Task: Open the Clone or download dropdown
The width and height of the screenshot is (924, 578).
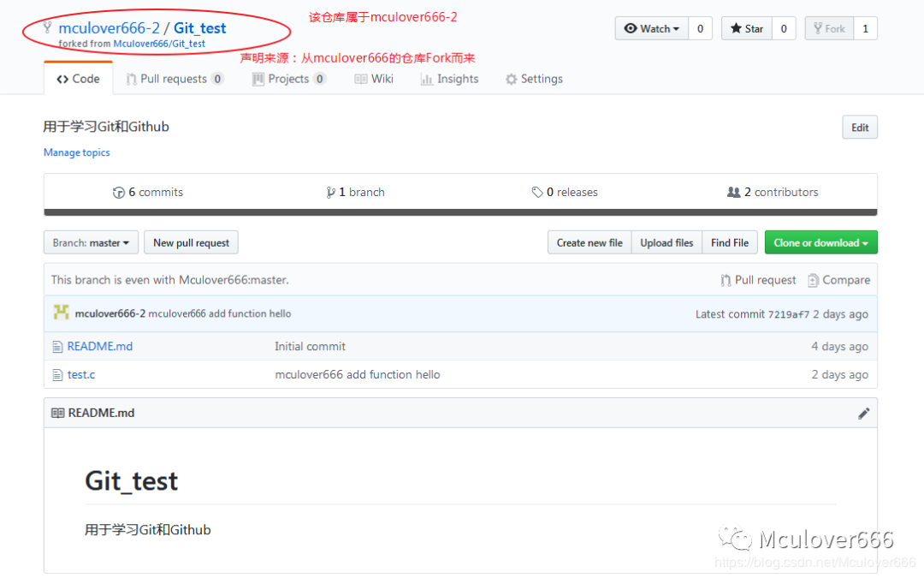Action: coord(820,242)
